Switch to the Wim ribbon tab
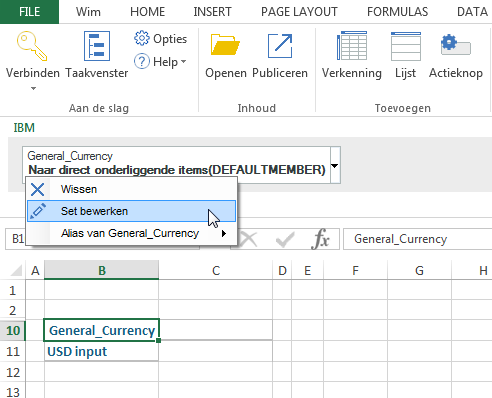 click(x=88, y=12)
